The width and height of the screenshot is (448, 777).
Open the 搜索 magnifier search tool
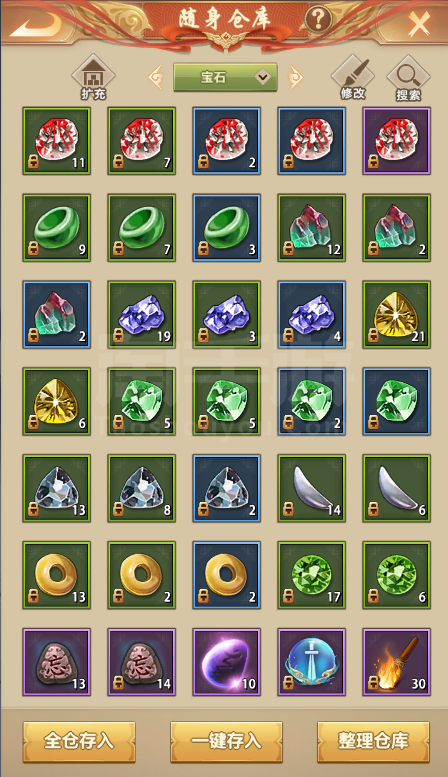click(x=408, y=78)
